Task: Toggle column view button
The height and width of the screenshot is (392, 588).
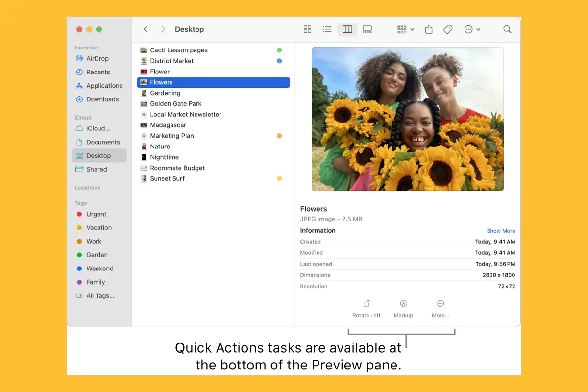Action: [x=347, y=29]
